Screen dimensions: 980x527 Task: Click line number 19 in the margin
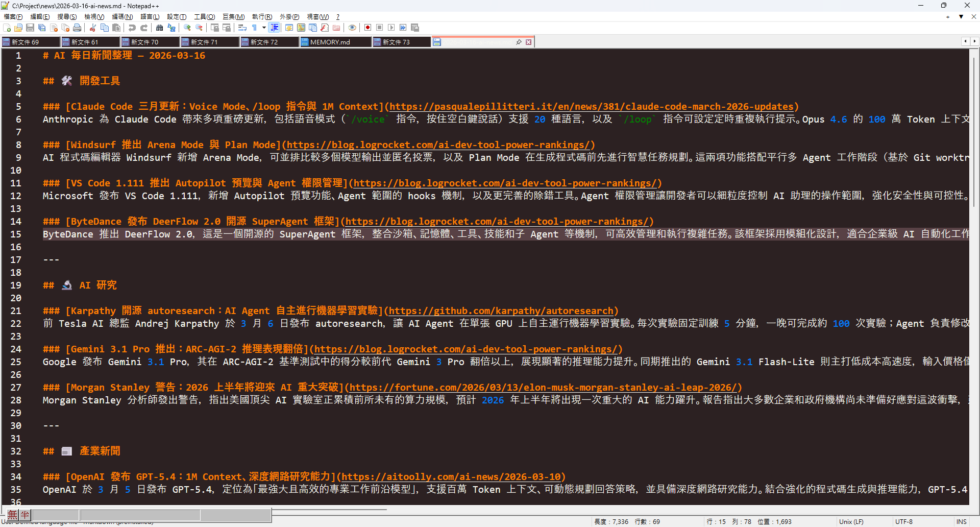point(16,285)
